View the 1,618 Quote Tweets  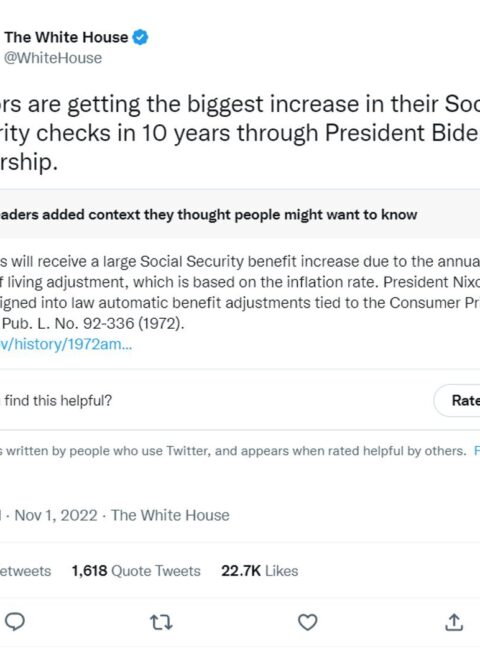coord(136,571)
